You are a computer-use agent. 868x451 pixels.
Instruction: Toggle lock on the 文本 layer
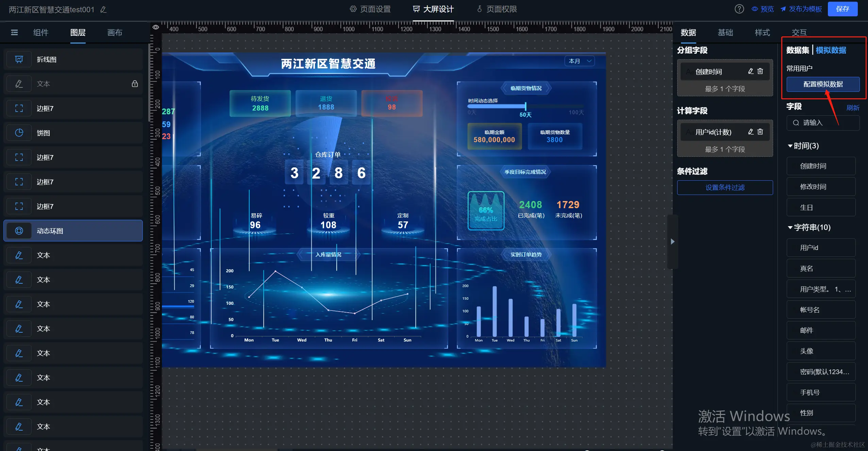[135, 84]
